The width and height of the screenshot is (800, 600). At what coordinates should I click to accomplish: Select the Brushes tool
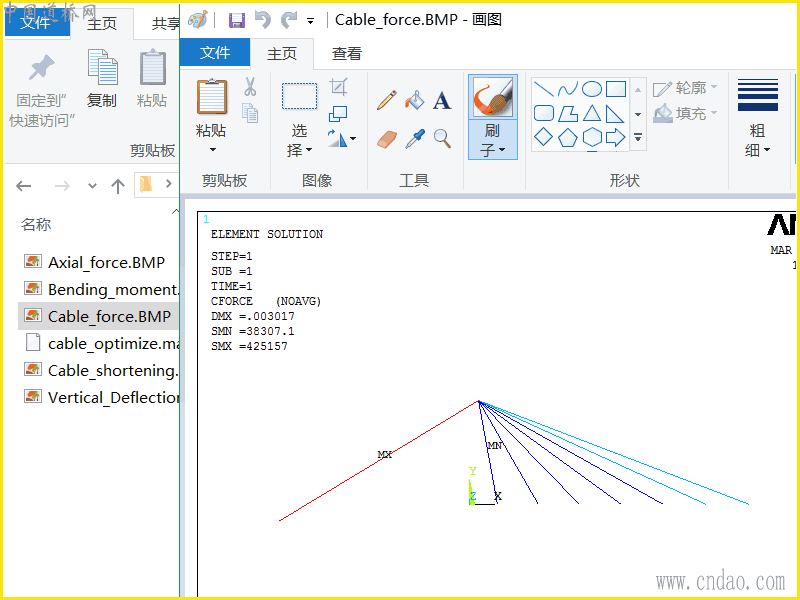(x=493, y=97)
